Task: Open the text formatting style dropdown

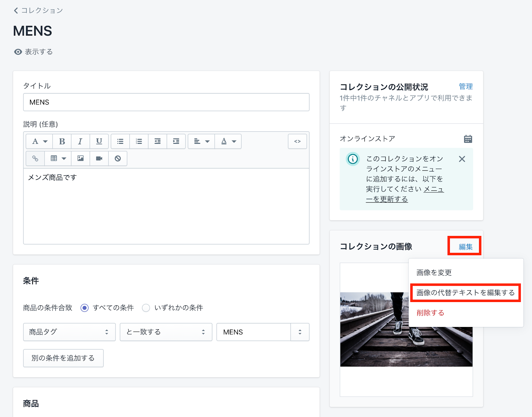Action: (39, 141)
